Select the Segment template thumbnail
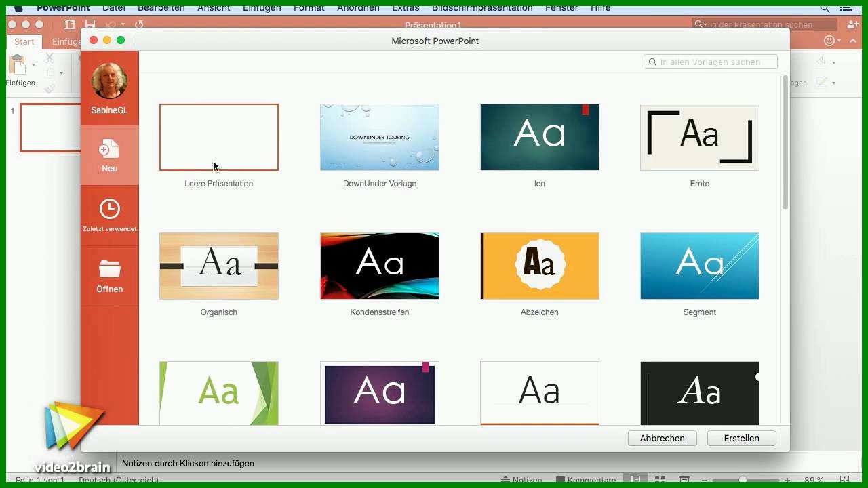 coord(700,266)
